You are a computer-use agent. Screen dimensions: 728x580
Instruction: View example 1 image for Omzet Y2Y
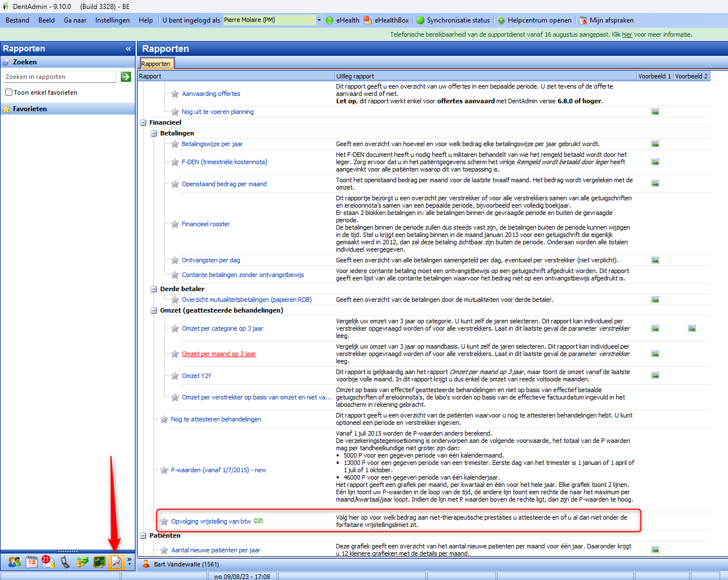(x=655, y=375)
